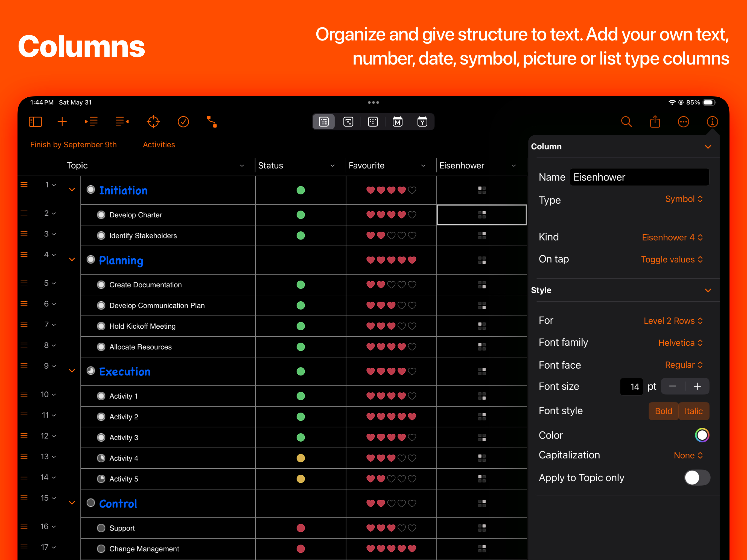The height and width of the screenshot is (560, 747).
Task: Open the For Level 2 Rows dropdown
Action: (673, 320)
